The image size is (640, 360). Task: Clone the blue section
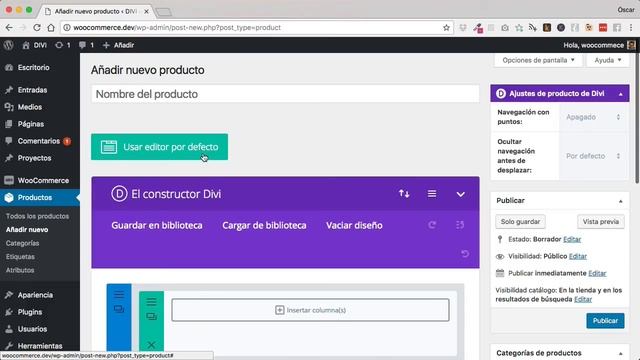pos(119,309)
